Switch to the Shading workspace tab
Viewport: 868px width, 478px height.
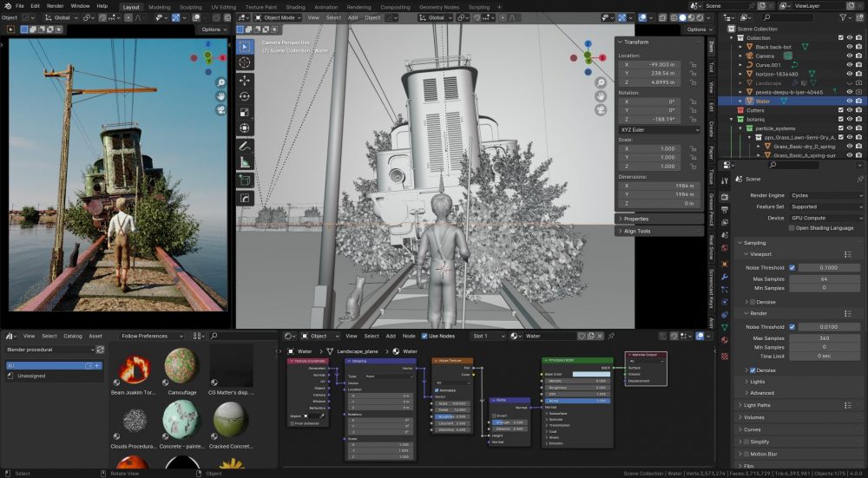pos(295,7)
